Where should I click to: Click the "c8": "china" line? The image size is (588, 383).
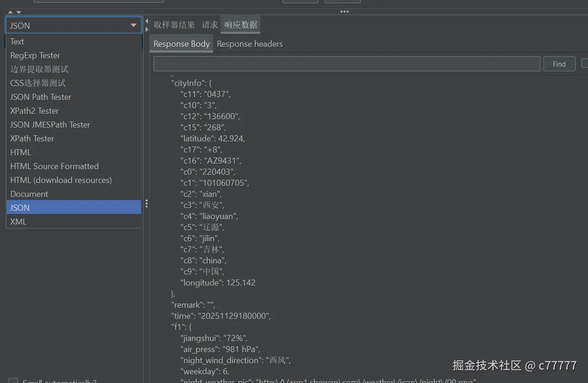coord(203,261)
